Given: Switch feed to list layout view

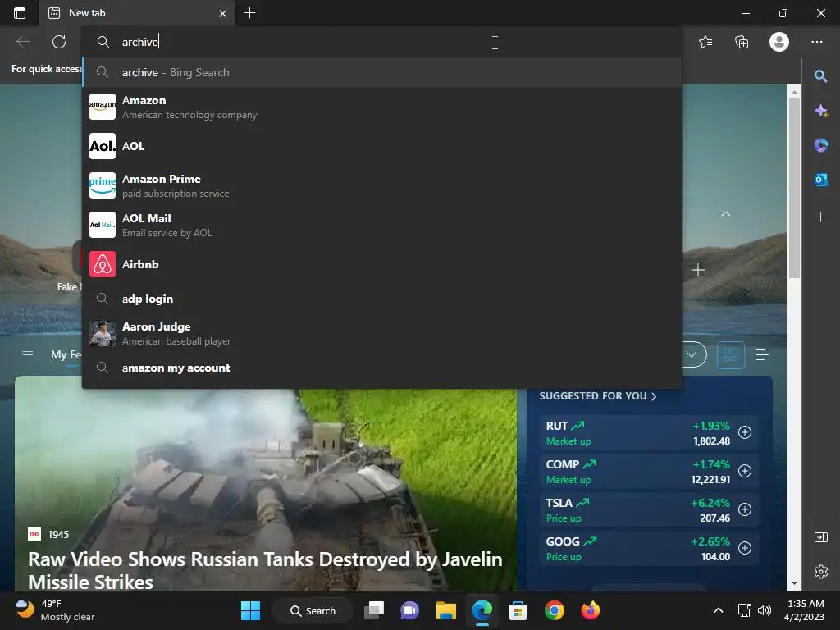Looking at the screenshot, I should [762, 354].
